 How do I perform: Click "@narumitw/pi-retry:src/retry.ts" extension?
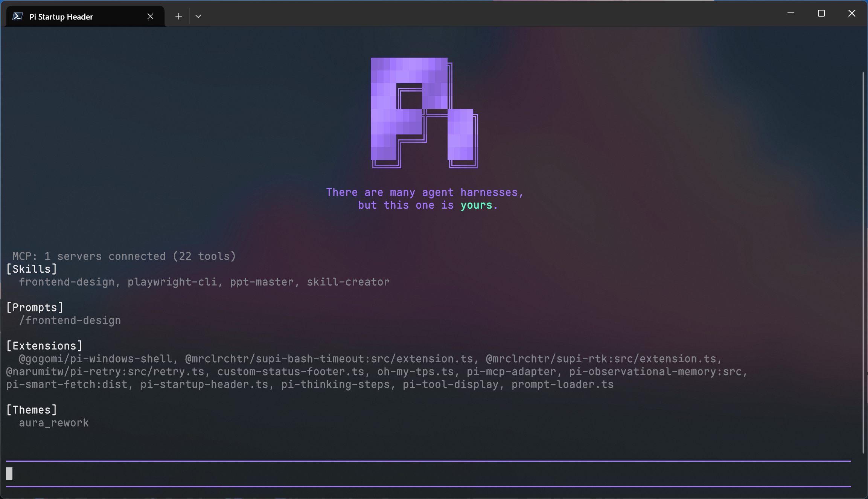[105, 371]
